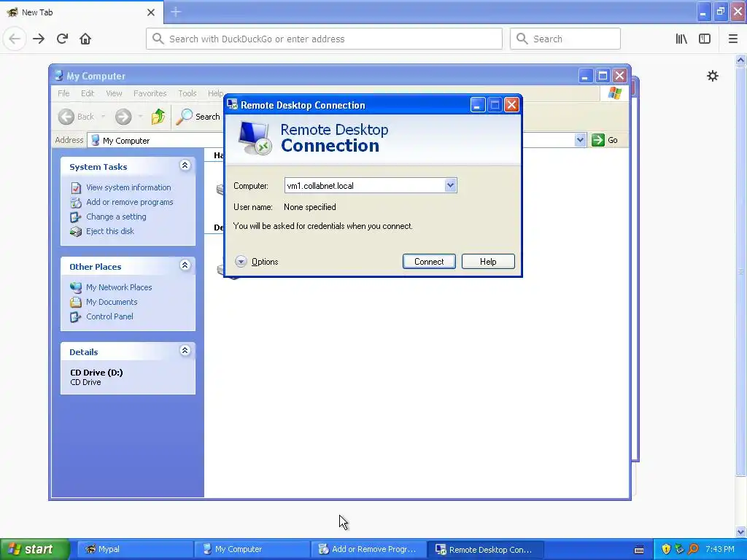The width and height of the screenshot is (747, 560).
Task: Open File menu in My Computer
Action: click(x=63, y=93)
